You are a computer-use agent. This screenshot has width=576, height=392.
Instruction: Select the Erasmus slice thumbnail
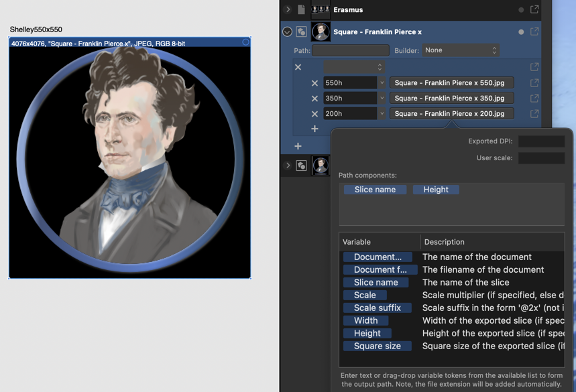(x=321, y=9)
